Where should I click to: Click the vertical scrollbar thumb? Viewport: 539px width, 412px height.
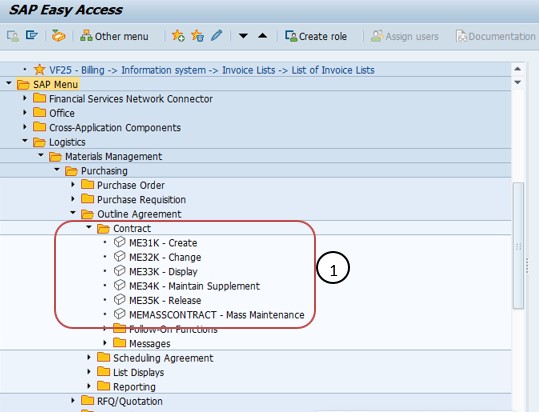tap(518, 245)
